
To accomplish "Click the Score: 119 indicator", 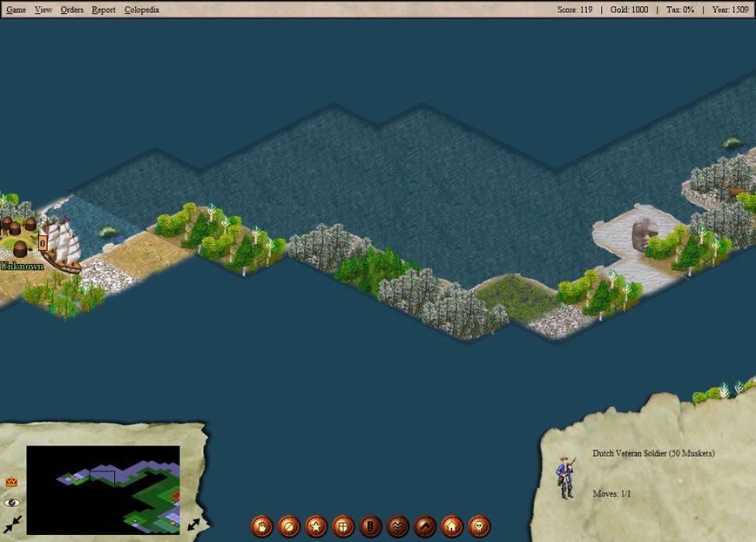I will [575, 10].
